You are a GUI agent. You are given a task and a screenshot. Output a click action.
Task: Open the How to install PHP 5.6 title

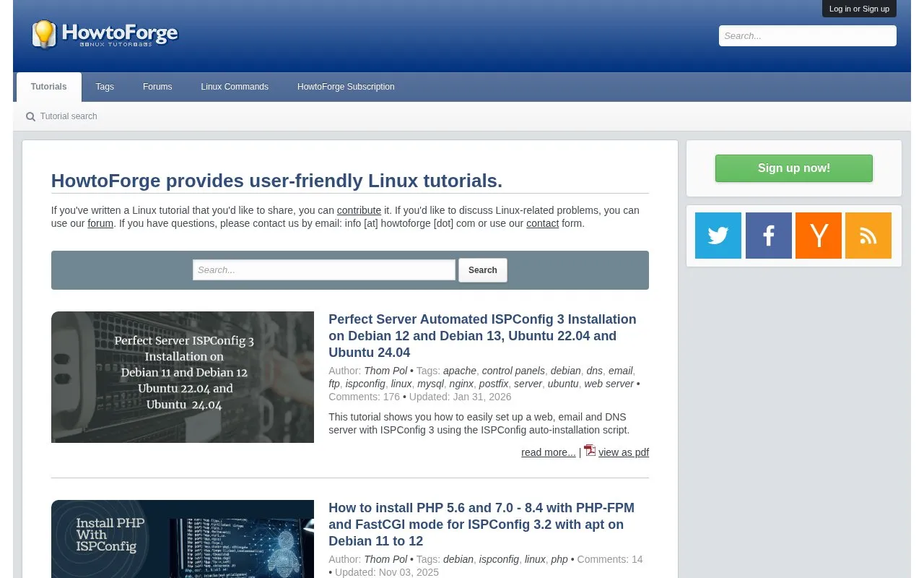point(481,525)
